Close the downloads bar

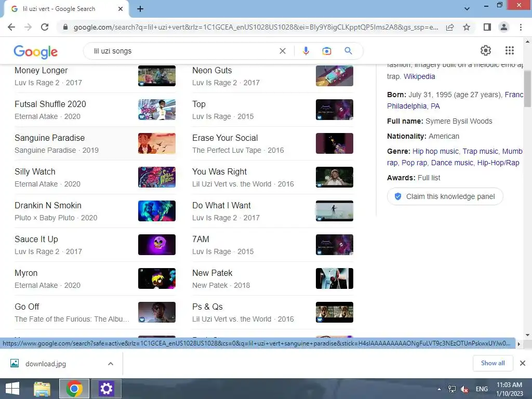pyautogui.click(x=523, y=363)
